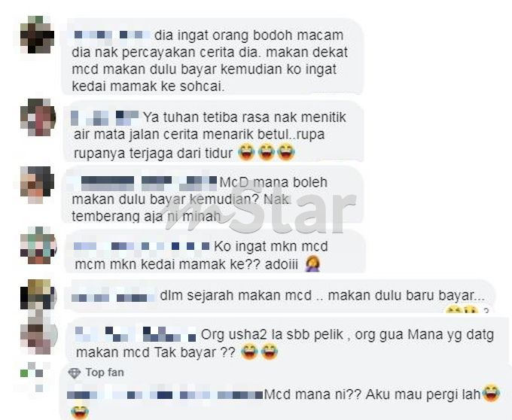Click laughing emojis after 'terjaga dari tidur'
This screenshot has width=512, height=420.
(x=267, y=152)
